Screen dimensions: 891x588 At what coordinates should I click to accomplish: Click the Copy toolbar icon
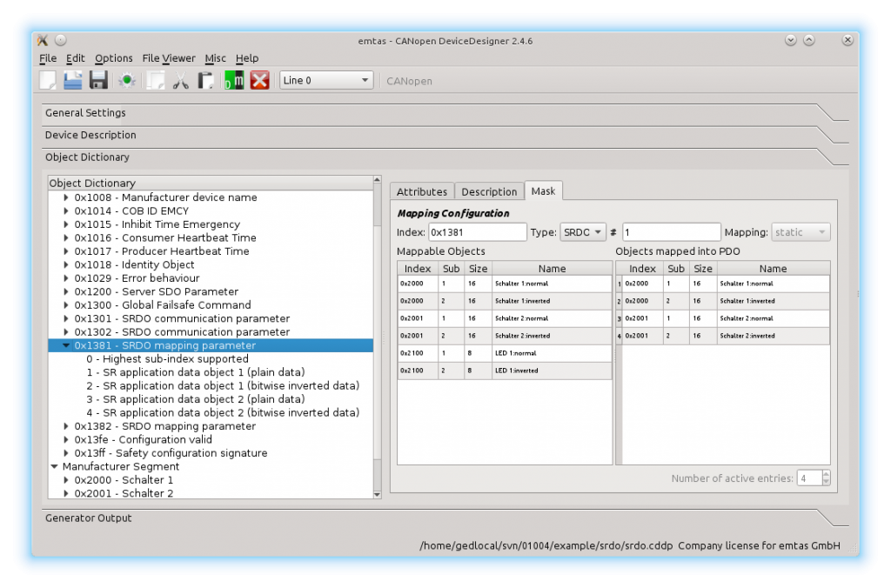coord(156,81)
